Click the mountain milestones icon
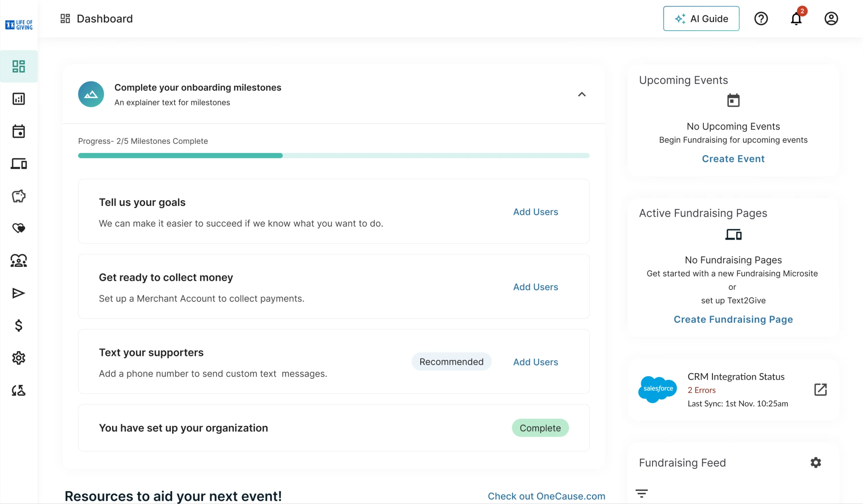The height and width of the screenshot is (504, 863). click(x=91, y=94)
